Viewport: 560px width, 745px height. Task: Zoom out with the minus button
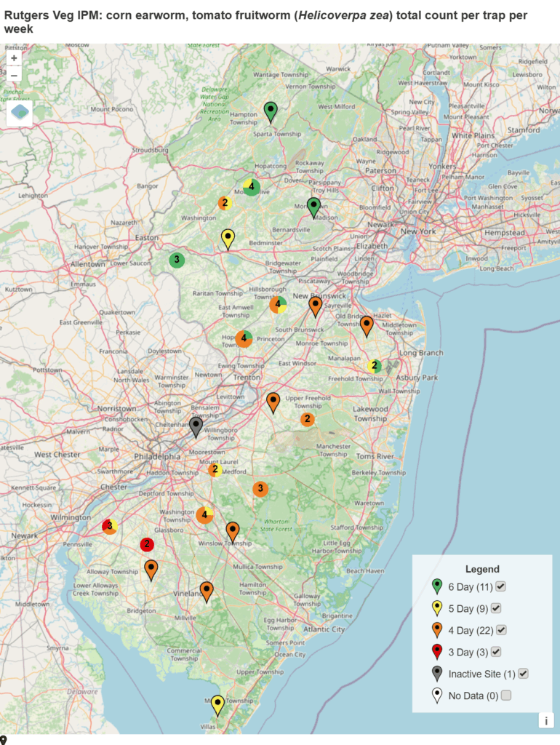14,75
